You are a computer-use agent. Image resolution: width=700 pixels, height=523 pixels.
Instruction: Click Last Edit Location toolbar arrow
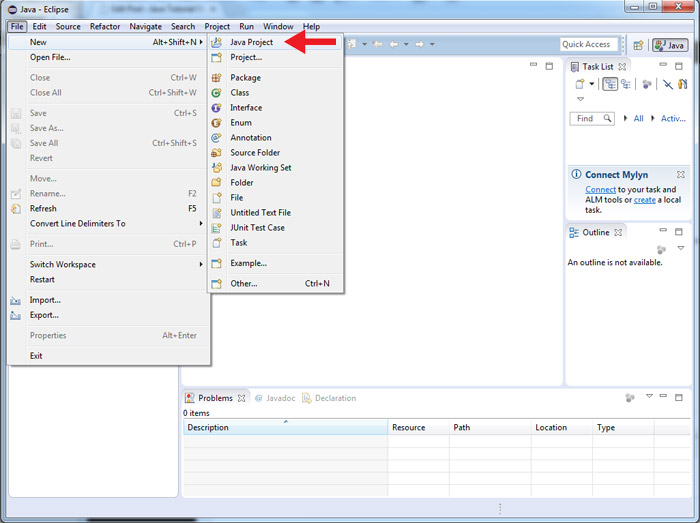pyautogui.click(x=377, y=44)
